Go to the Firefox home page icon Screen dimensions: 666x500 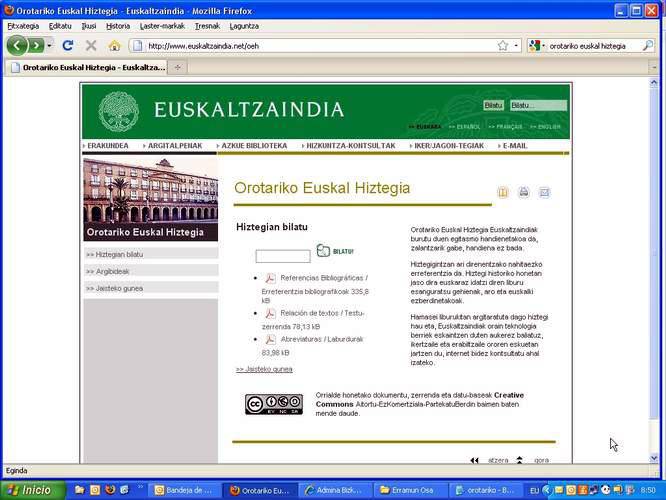[114, 45]
